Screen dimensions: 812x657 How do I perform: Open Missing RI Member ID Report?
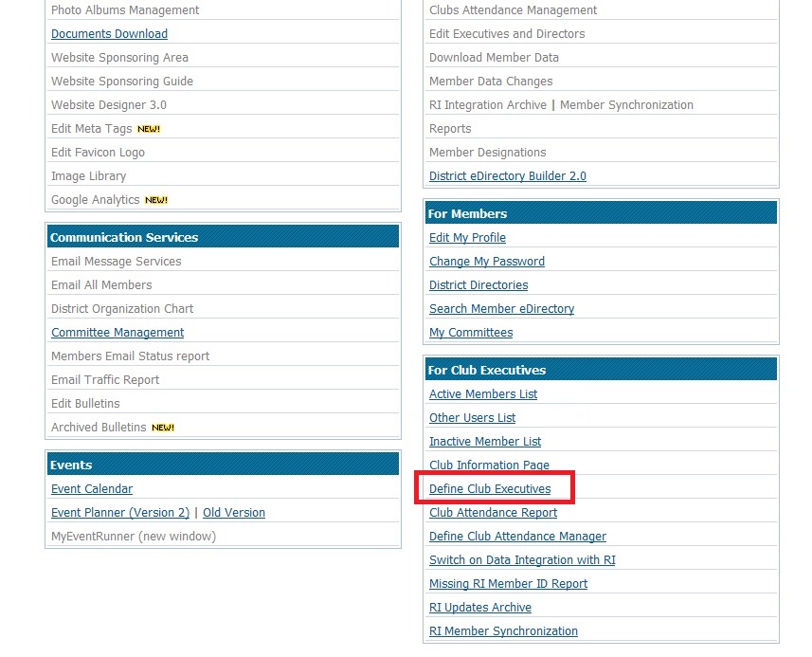click(508, 584)
